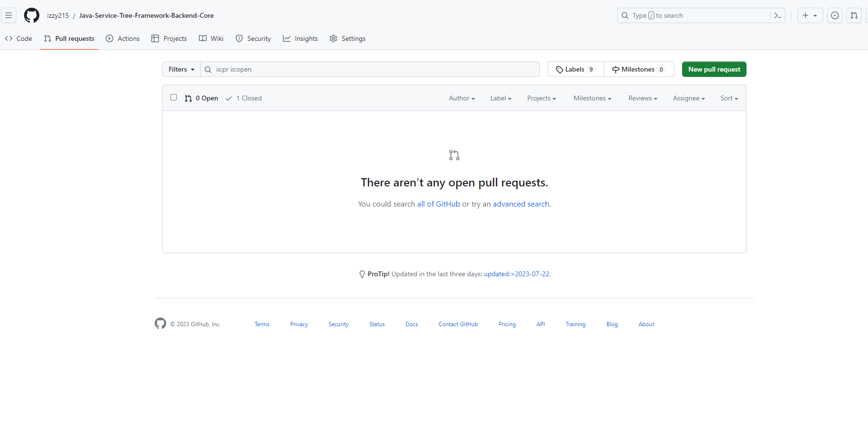Open the Privacy footer link
This screenshot has height=429, width=868.
pyautogui.click(x=299, y=324)
